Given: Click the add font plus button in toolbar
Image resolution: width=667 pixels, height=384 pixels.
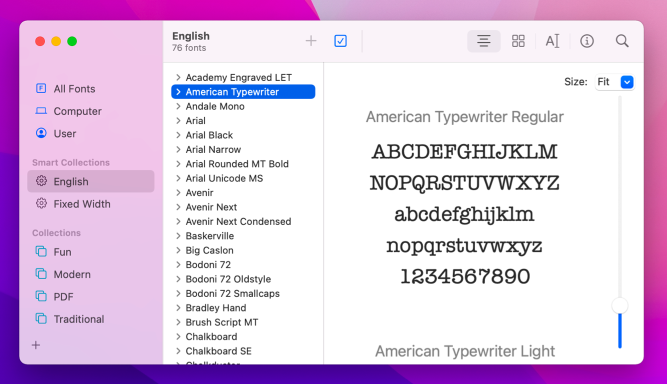Looking at the screenshot, I should (x=311, y=41).
